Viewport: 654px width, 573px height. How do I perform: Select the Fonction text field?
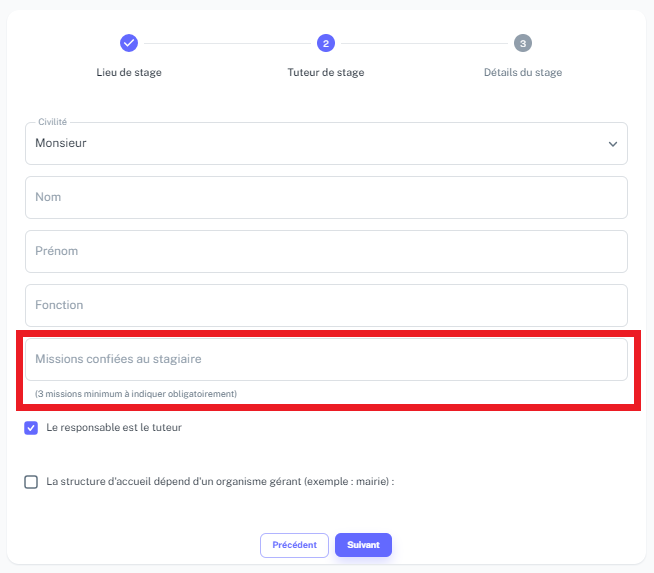tap(326, 305)
